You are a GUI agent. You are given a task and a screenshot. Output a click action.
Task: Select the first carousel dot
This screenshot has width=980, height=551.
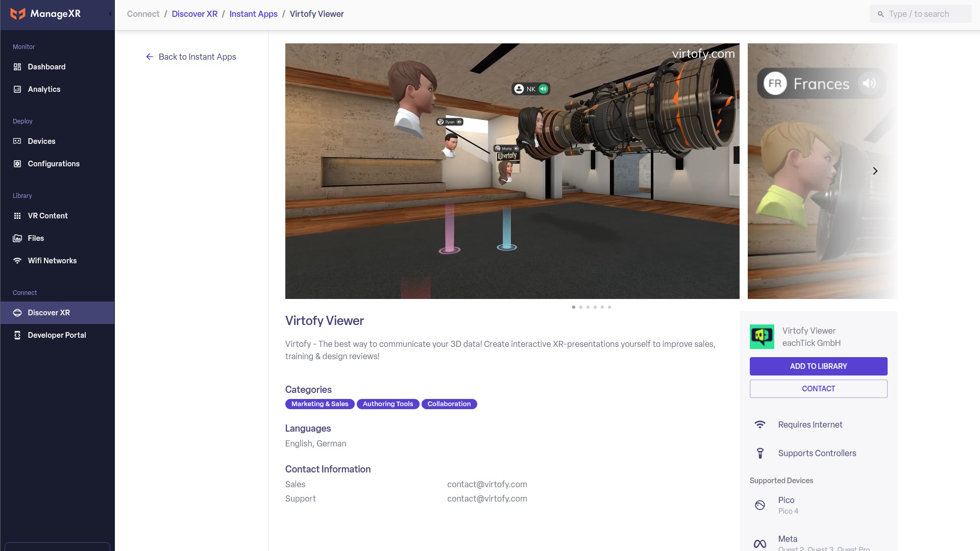click(x=574, y=307)
